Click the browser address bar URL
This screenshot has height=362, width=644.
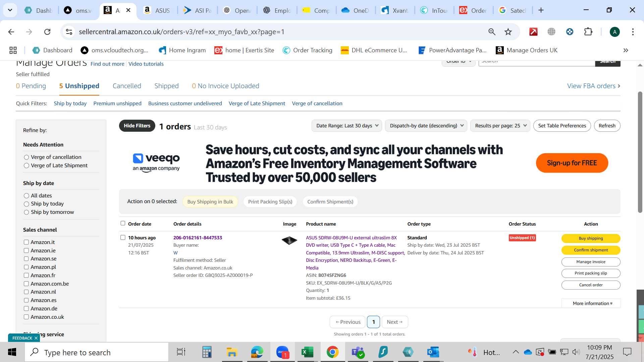point(181,32)
